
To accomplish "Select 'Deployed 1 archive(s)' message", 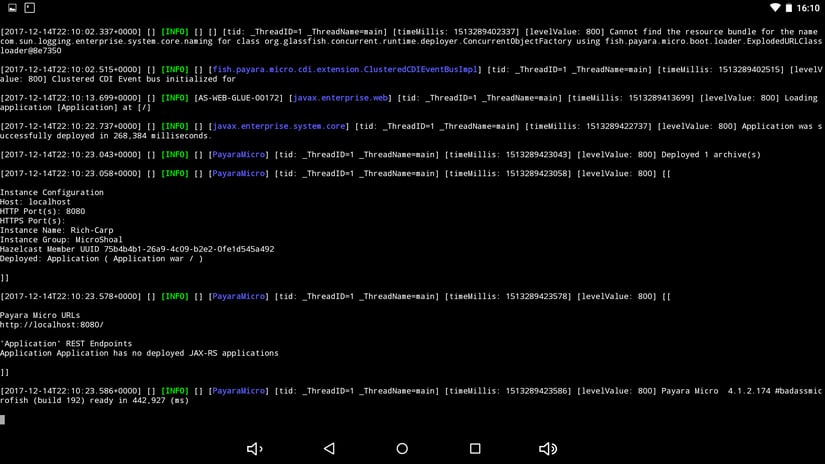I will pos(711,155).
